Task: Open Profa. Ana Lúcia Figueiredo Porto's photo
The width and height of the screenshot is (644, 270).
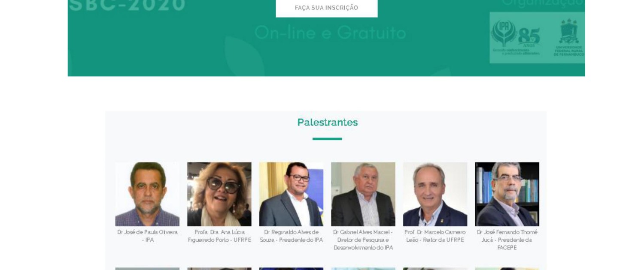Action: [219, 194]
